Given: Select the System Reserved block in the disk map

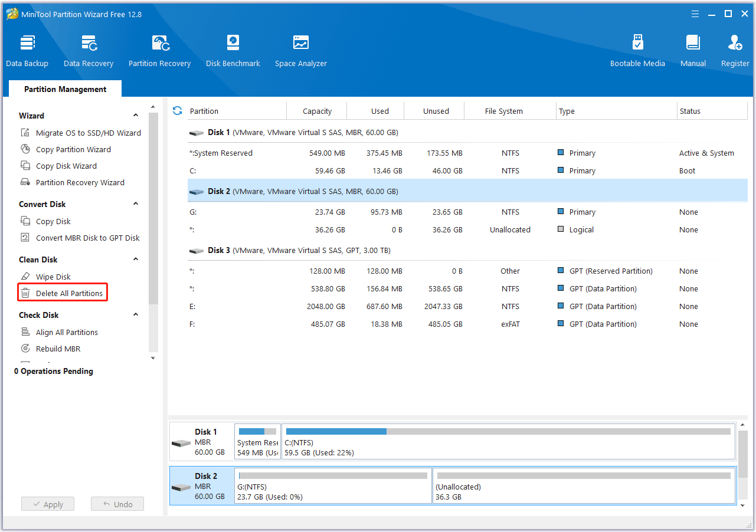Looking at the screenshot, I should (257, 442).
